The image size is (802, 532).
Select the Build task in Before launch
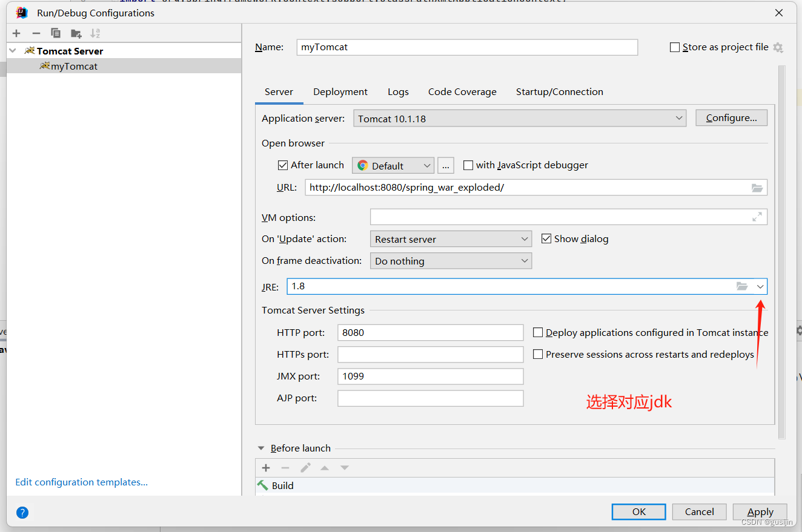[515, 485]
